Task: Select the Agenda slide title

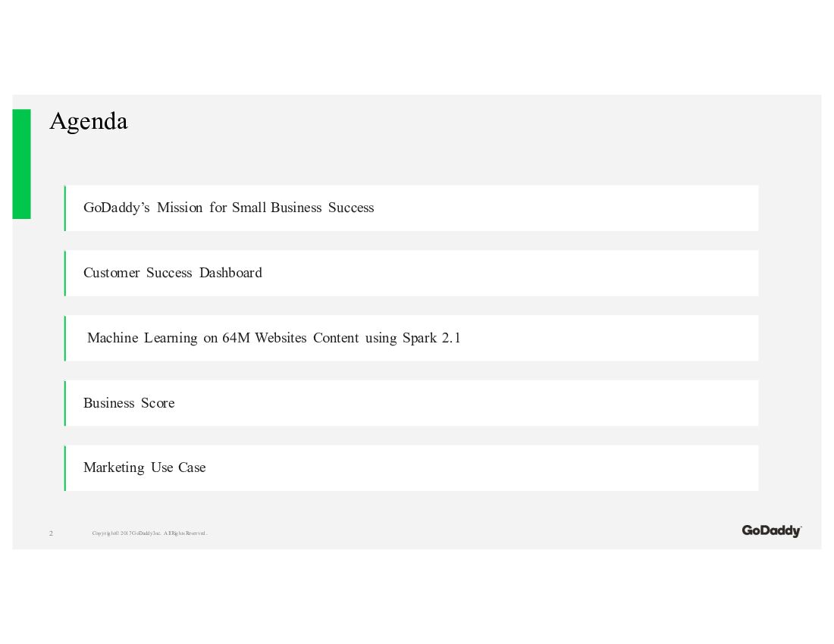Action: [x=89, y=121]
